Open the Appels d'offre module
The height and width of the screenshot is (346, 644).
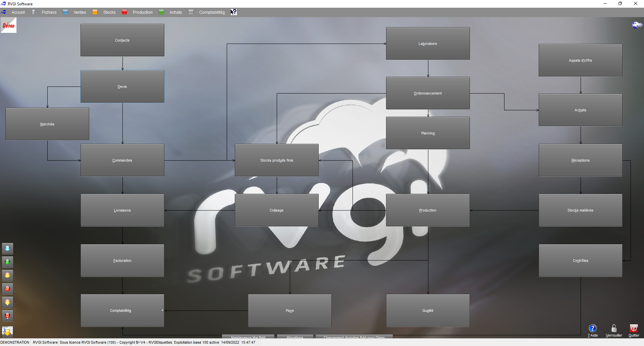click(x=581, y=60)
